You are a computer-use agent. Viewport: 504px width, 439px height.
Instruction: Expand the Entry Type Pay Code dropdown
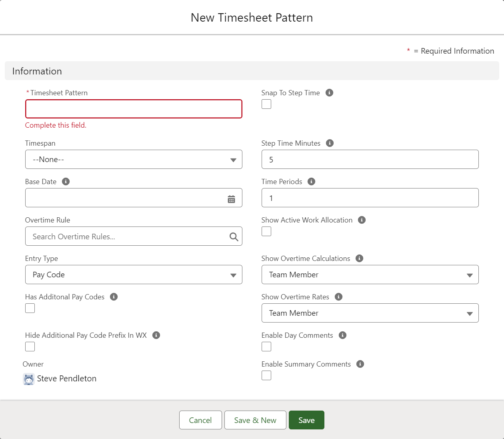pos(134,275)
